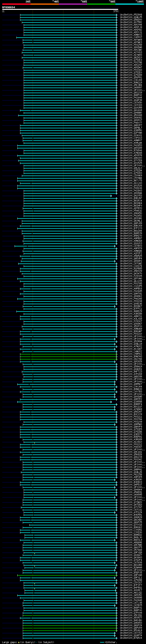Screen dimensions: 146x644
Task: Click the UniRef100_B7UD06 label
Action: pyautogui.click(x=131, y=151)
